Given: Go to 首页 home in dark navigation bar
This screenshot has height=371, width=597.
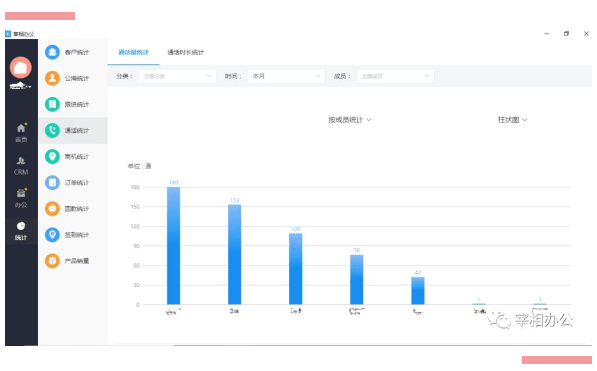Looking at the screenshot, I should click(x=21, y=133).
